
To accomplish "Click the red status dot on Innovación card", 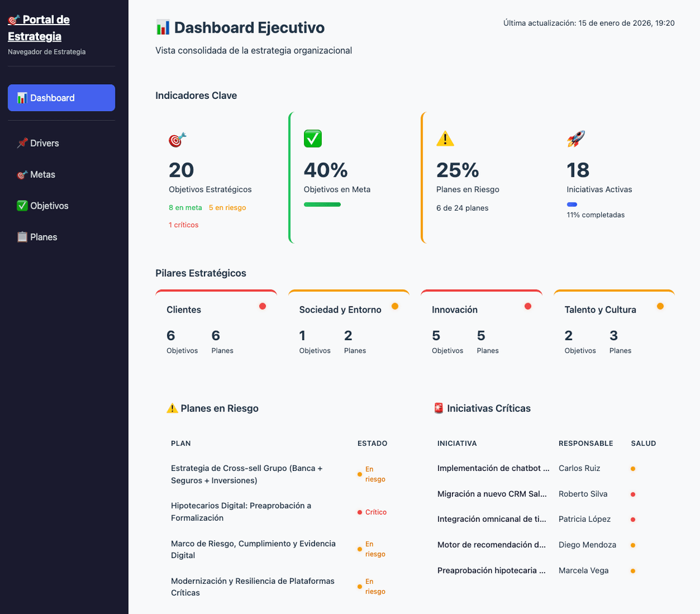I will (528, 306).
